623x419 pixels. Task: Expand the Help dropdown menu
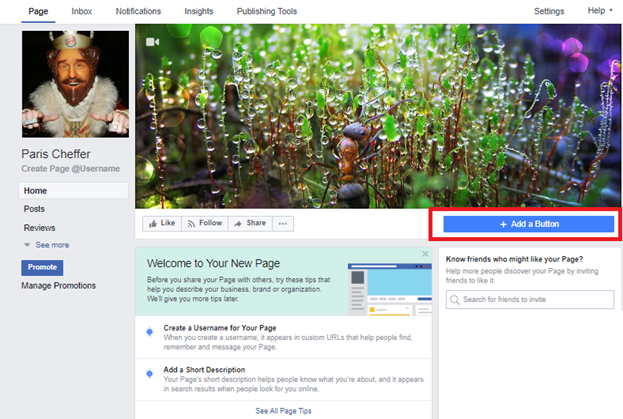click(600, 11)
